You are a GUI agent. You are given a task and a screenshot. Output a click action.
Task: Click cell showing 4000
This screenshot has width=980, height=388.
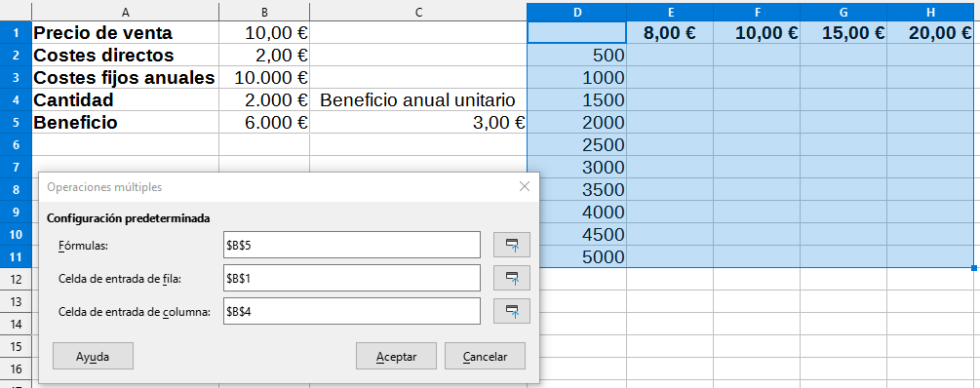582,212
